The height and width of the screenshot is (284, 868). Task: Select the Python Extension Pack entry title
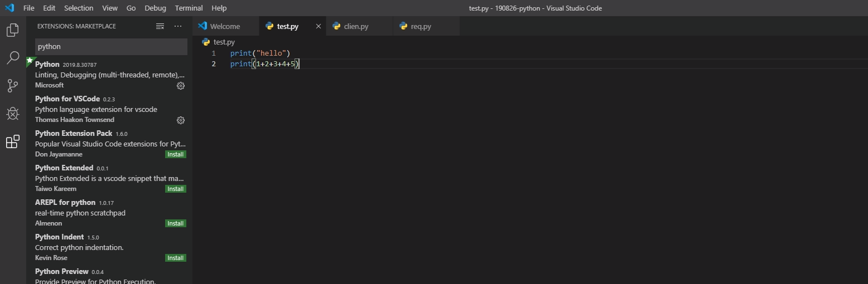[x=74, y=133]
